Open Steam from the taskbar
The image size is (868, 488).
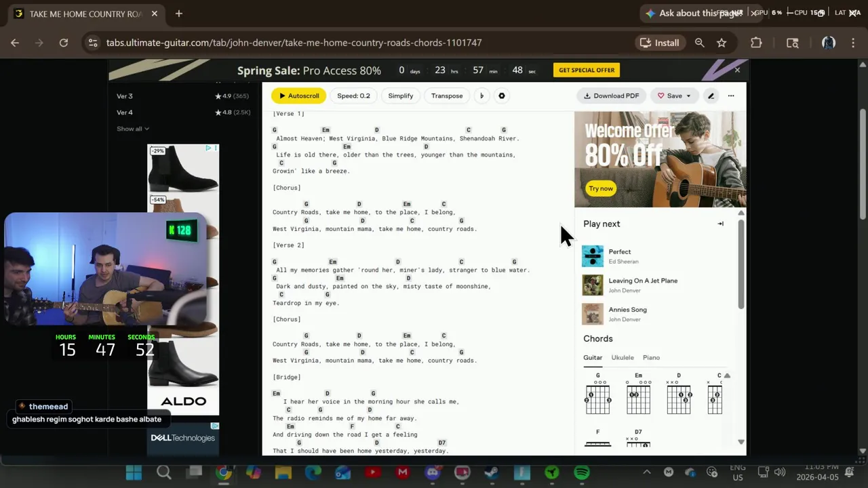(492, 472)
